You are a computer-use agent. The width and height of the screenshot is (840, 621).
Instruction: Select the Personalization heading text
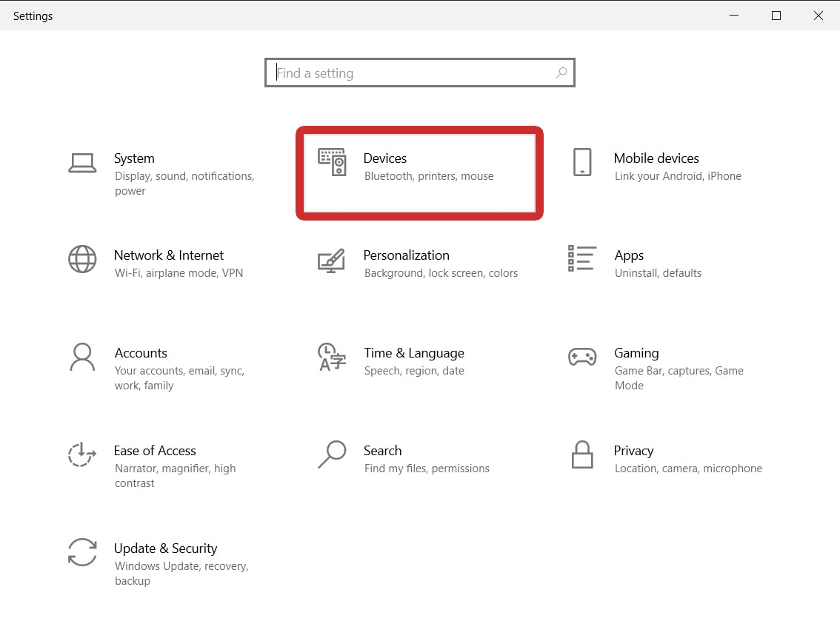406,255
